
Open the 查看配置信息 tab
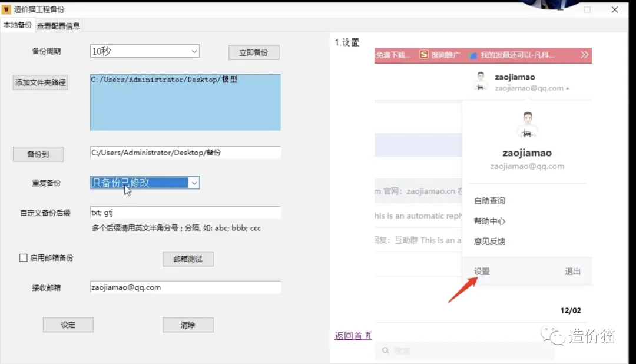(x=58, y=26)
